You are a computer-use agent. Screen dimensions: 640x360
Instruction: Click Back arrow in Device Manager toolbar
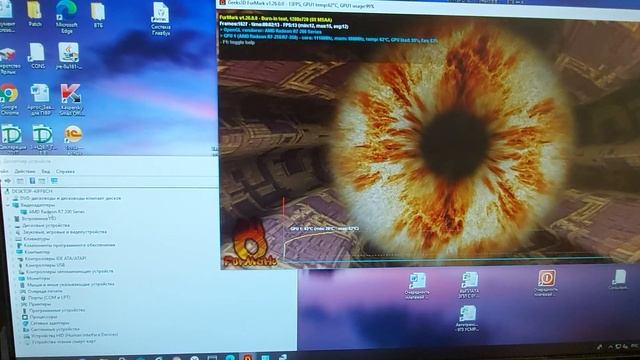[8, 181]
